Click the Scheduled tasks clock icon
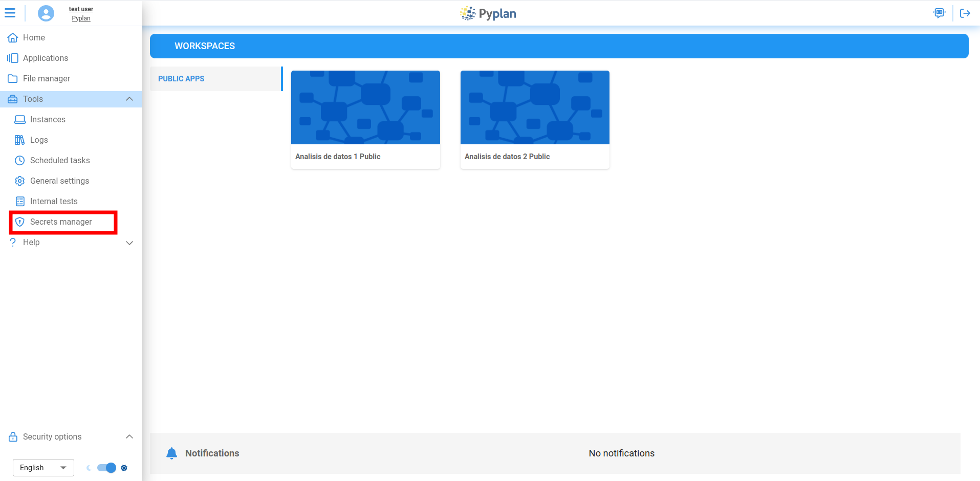The image size is (980, 481). [x=20, y=161]
